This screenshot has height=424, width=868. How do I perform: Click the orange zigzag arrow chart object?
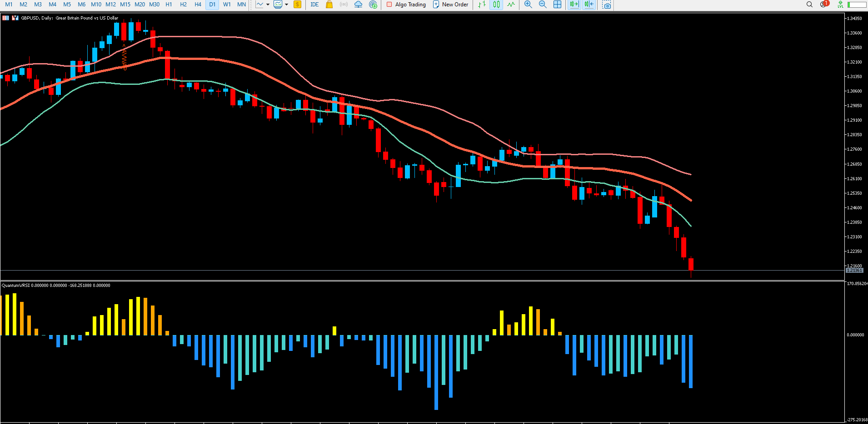point(124,57)
